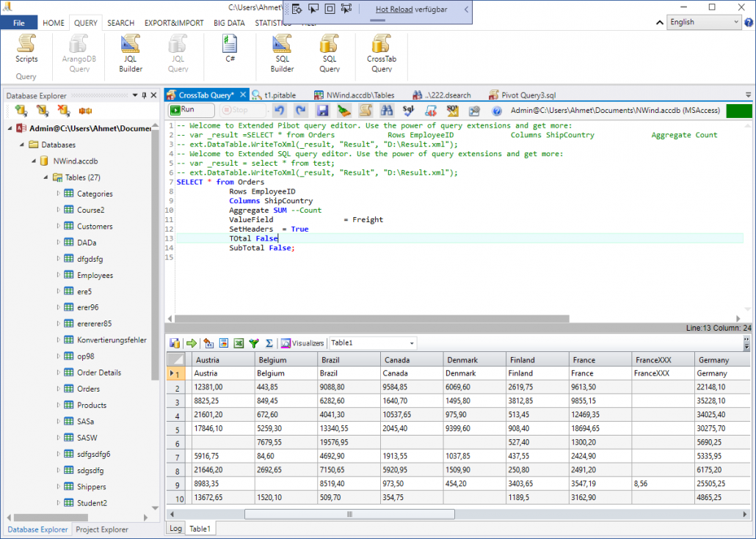Screen dimensions: 756x539
Task: Click the save results disk icon
Action: pos(175,343)
